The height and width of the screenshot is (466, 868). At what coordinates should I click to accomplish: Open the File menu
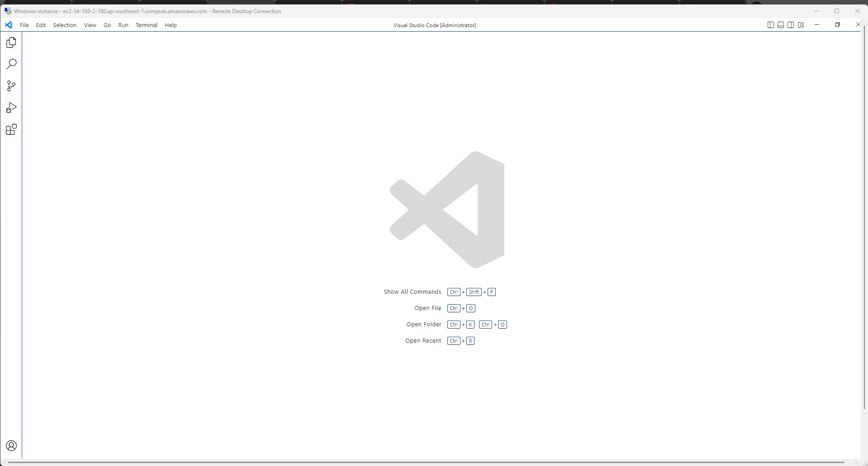click(24, 25)
